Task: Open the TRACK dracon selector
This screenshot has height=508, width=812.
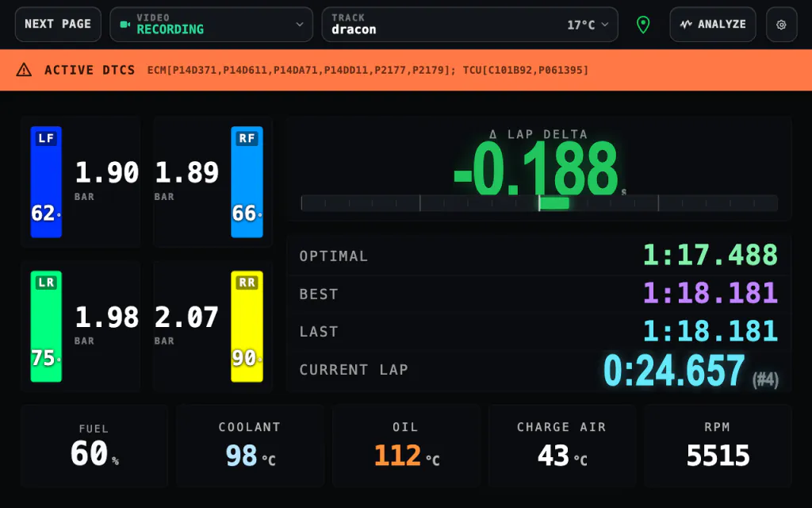Action: point(469,25)
